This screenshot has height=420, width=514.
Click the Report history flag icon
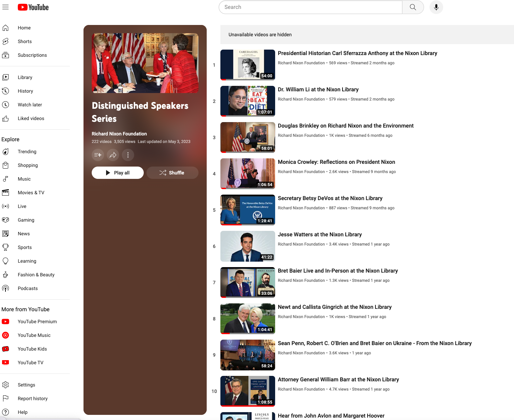[x=5, y=398]
